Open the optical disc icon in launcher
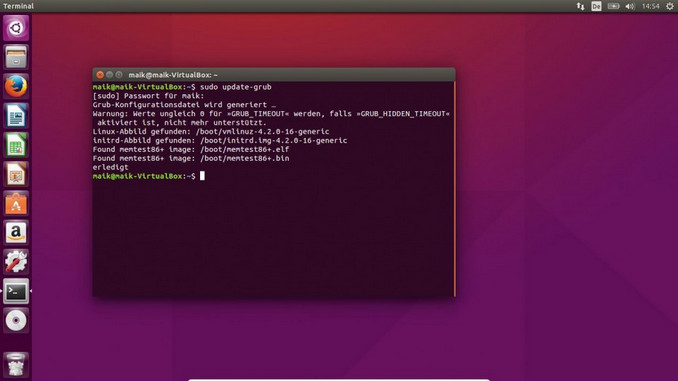The image size is (678, 381). click(16, 320)
